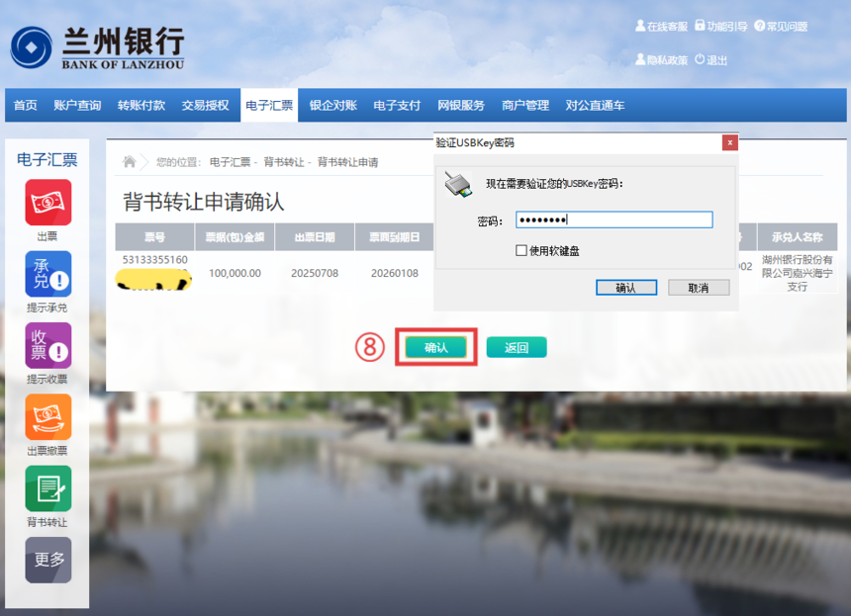
Task: Click the 出票撤票 orange sidebar icon
Action: (x=48, y=417)
